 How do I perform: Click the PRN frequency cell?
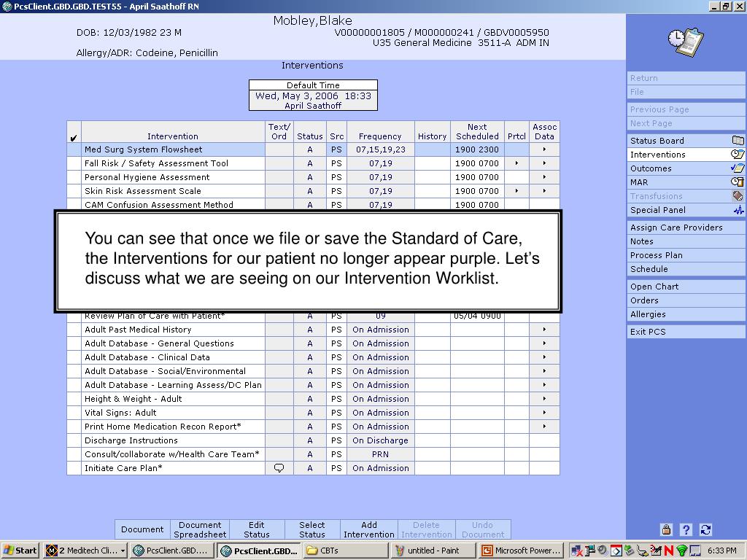point(380,454)
